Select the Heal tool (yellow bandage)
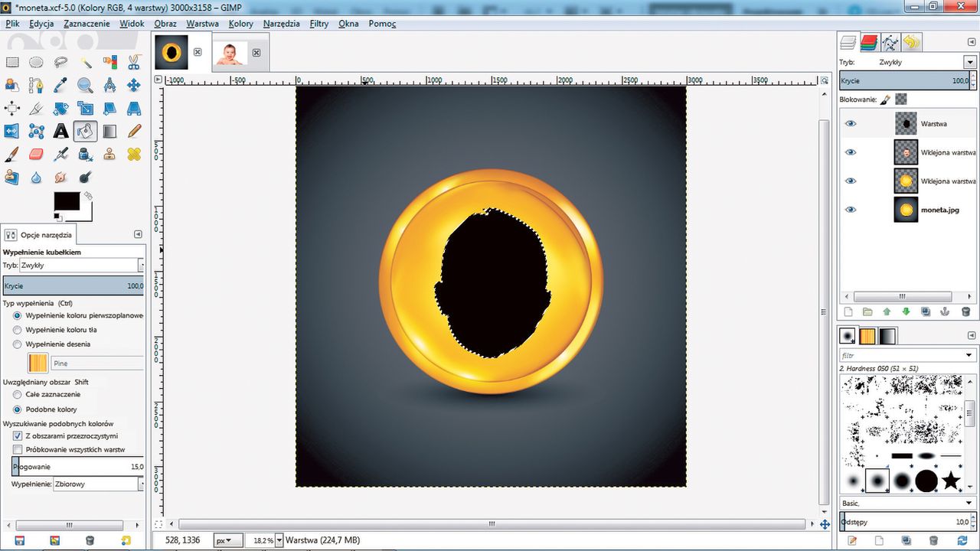Image resolution: width=980 pixels, height=551 pixels. pos(134,154)
